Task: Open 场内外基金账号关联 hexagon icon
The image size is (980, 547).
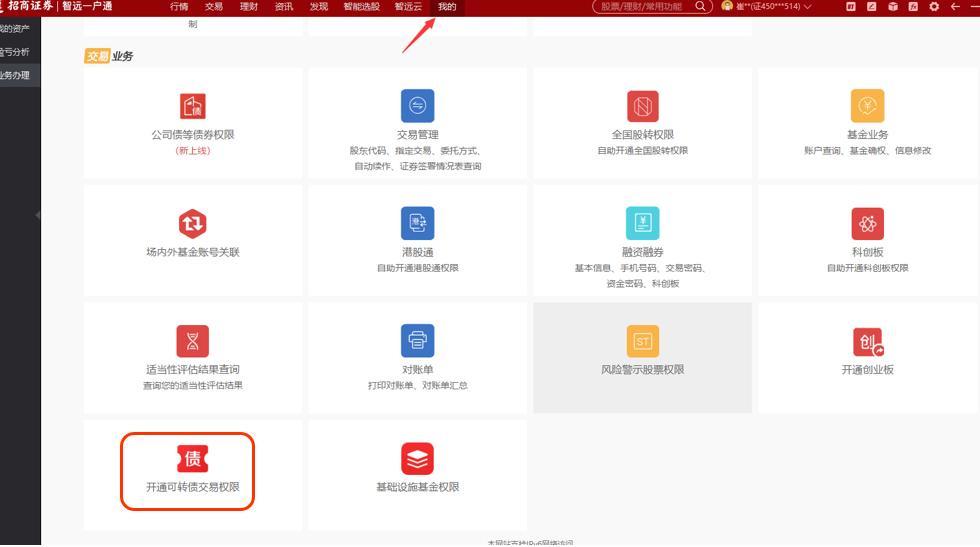Action: tap(192, 223)
